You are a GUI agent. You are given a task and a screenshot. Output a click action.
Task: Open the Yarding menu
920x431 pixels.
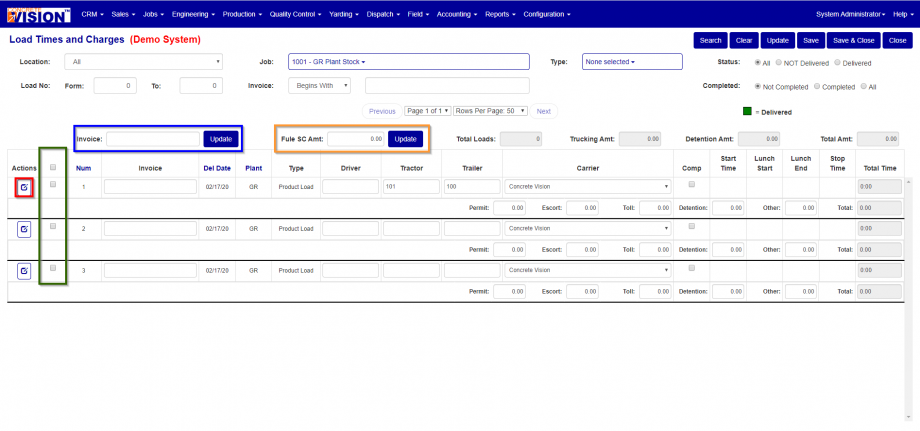pos(344,14)
